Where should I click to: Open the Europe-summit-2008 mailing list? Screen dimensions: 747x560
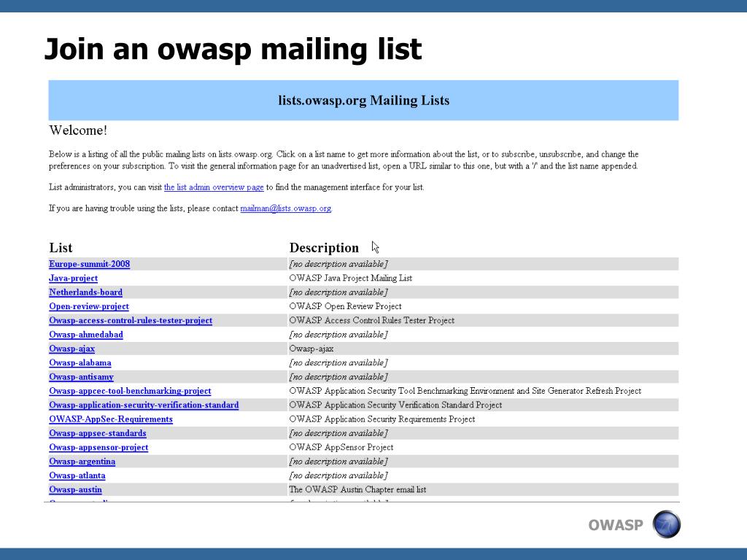click(89, 264)
